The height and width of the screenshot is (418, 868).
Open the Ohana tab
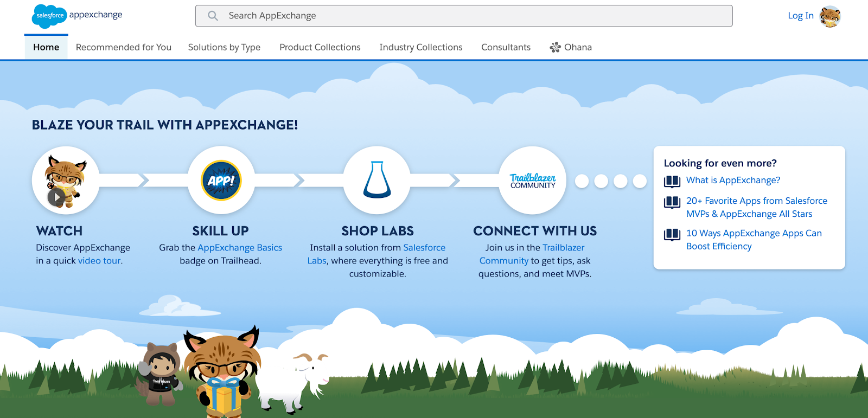coord(571,47)
